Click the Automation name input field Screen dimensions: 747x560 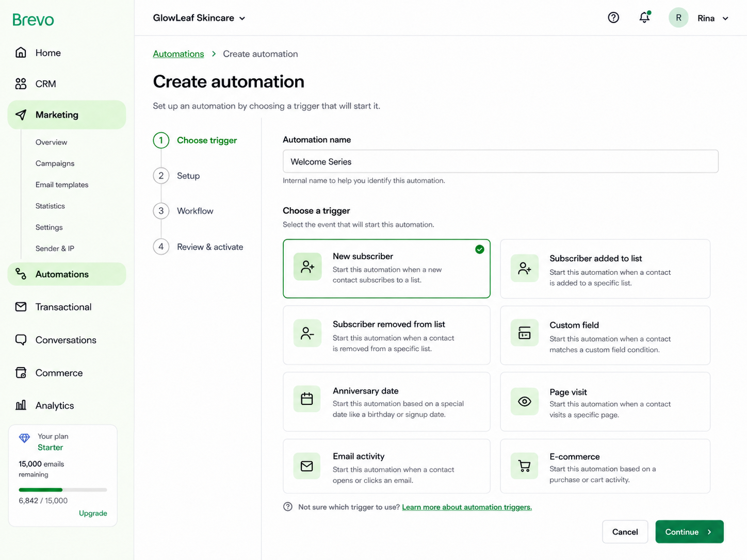(x=500, y=161)
